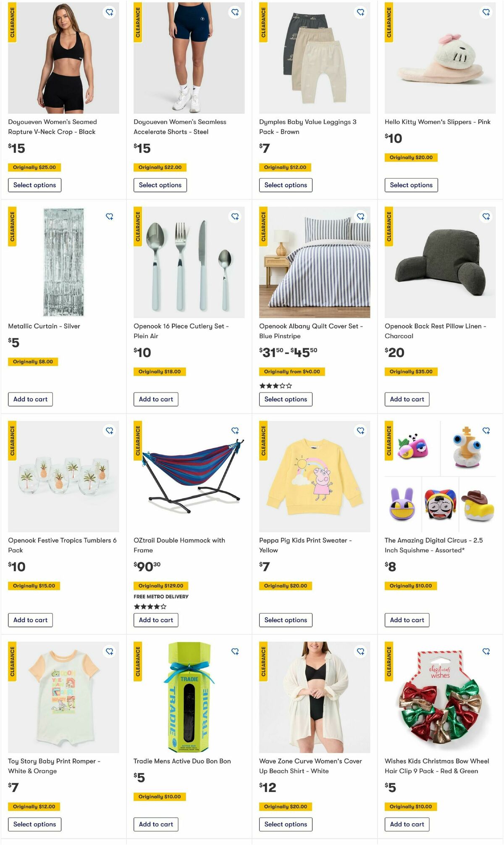This screenshot has width=504, height=845.
Task: Click the wishlist heart on the Peppa Pig Sweater
Action: [x=361, y=430]
